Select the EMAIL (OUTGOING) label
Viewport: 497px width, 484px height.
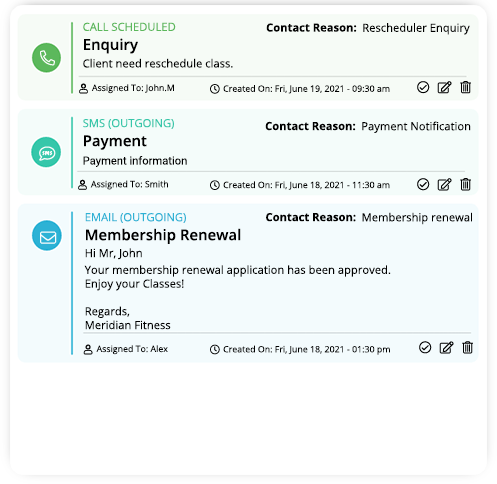tap(136, 217)
